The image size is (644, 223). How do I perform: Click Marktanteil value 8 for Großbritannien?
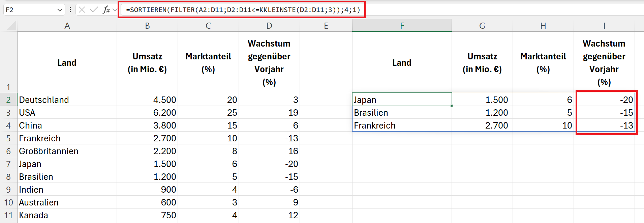click(x=208, y=151)
